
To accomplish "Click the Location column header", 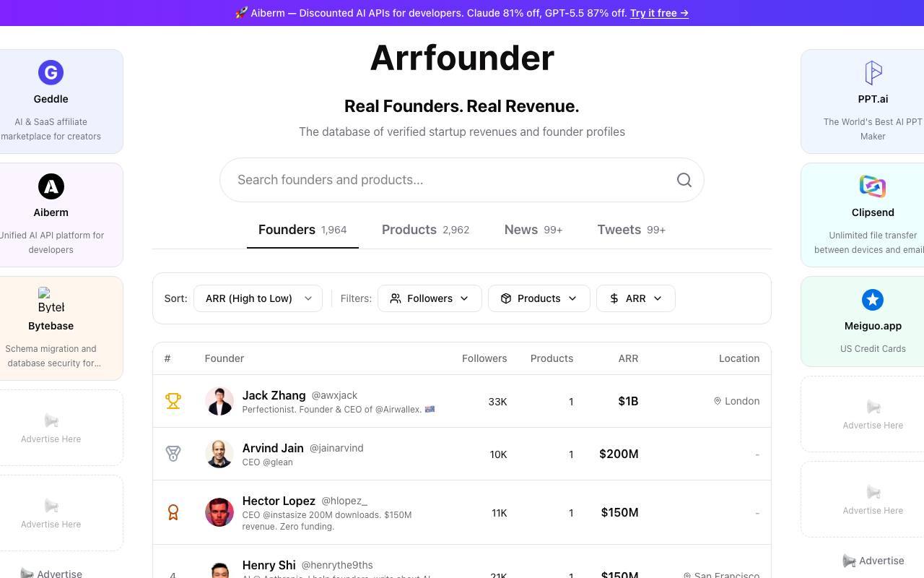I will 739,358.
